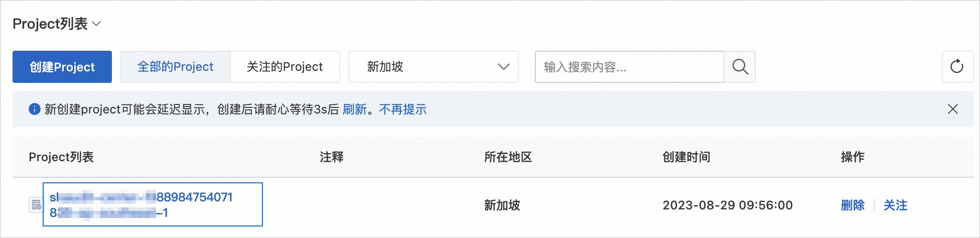The height and width of the screenshot is (238, 980).
Task: Click the 创建Project button
Action: [x=62, y=67]
